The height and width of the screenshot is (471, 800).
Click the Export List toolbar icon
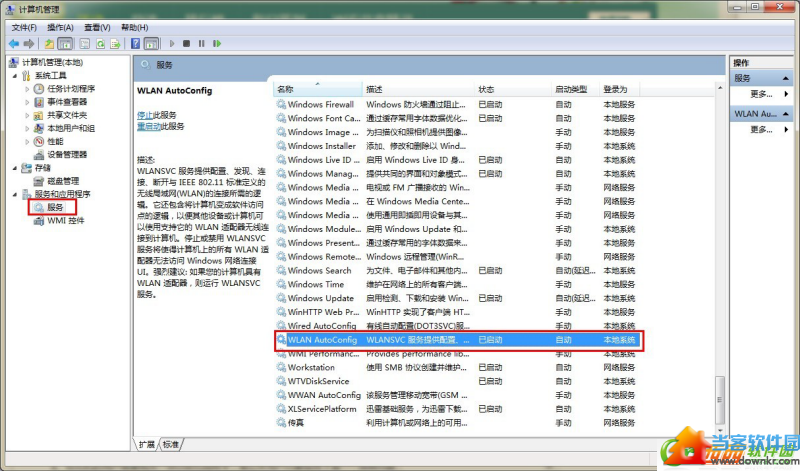pyautogui.click(x=115, y=44)
